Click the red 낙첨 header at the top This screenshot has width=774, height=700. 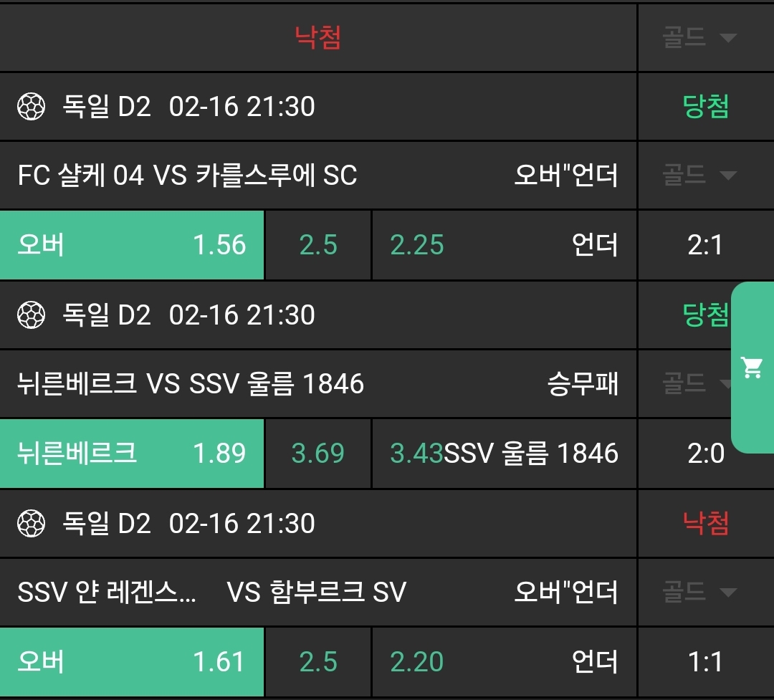[x=318, y=37]
